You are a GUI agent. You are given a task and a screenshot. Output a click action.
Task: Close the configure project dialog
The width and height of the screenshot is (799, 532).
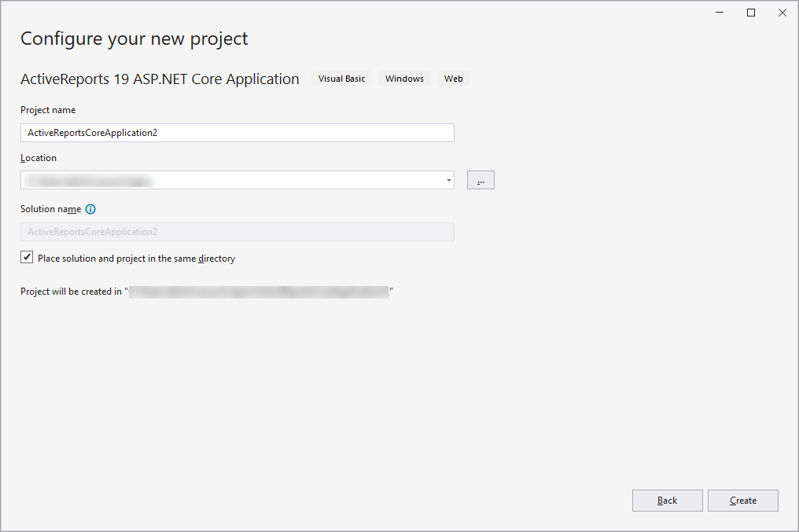tap(782, 13)
